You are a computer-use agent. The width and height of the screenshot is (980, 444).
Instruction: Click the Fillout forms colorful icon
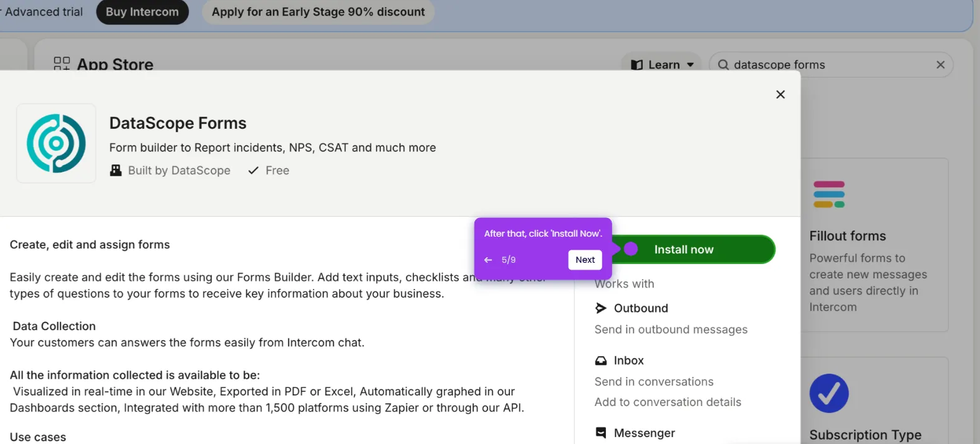(x=829, y=195)
